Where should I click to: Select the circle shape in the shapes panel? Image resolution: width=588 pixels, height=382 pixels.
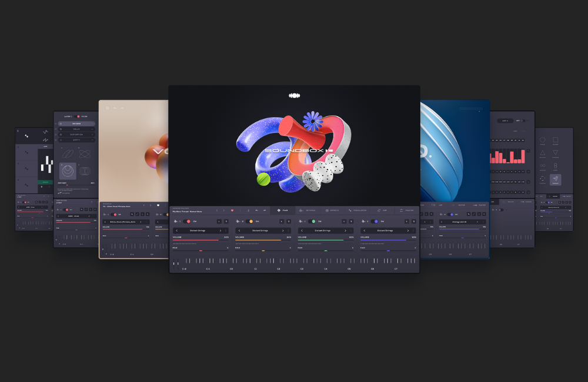coord(543,140)
